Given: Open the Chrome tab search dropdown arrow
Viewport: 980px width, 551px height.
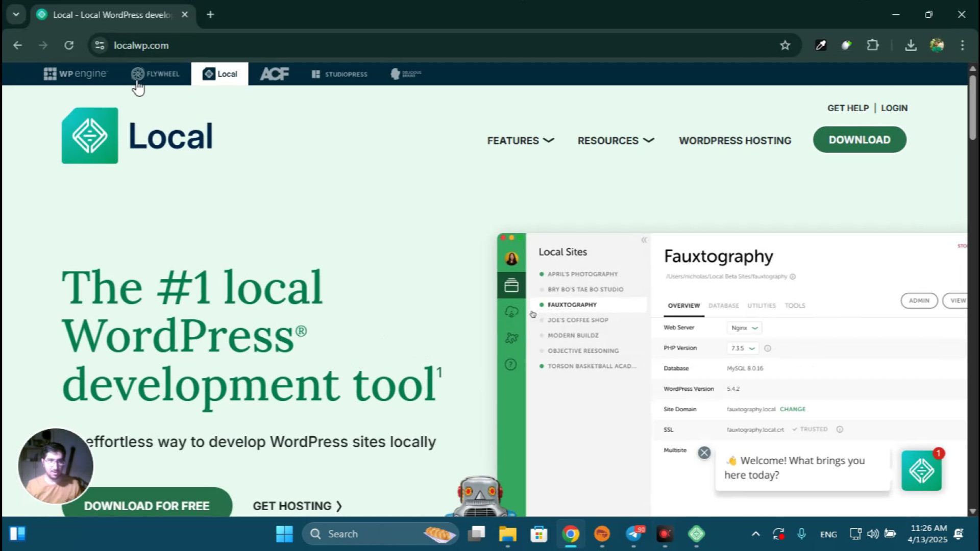Looking at the screenshot, I should 16,14.
